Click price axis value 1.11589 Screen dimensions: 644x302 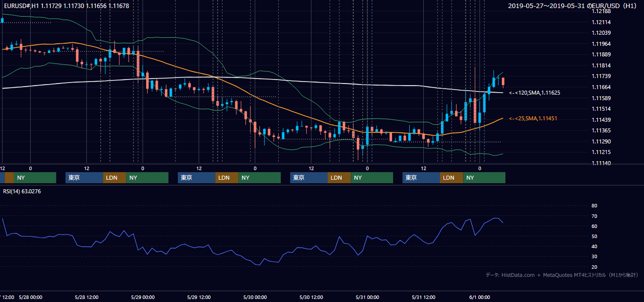(601, 98)
